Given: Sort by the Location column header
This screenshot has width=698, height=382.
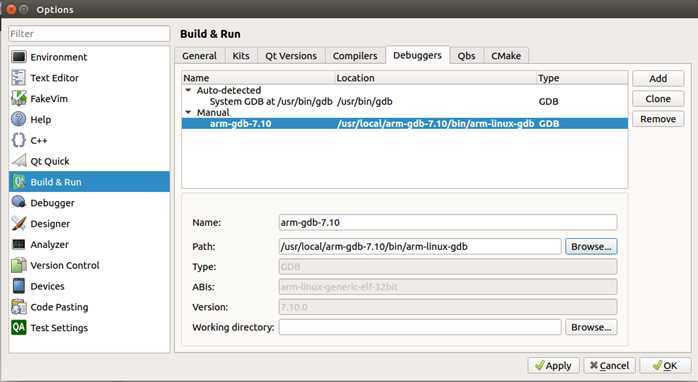Looking at the screenshot, I should [x=435, y=78].
